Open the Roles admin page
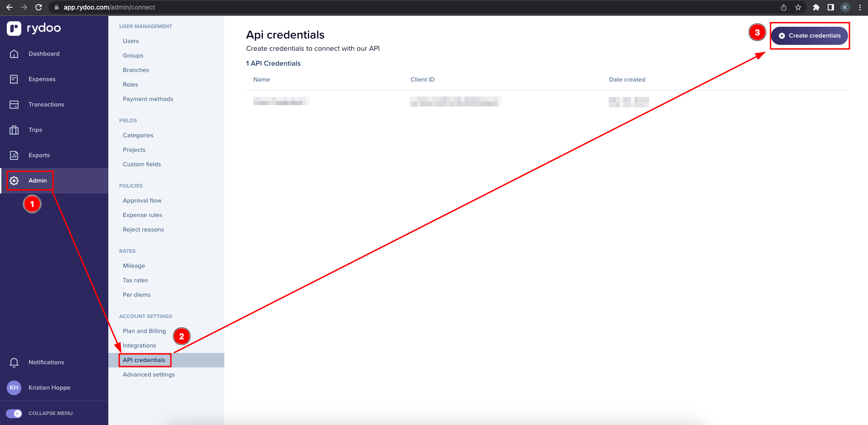 [131, 85]
